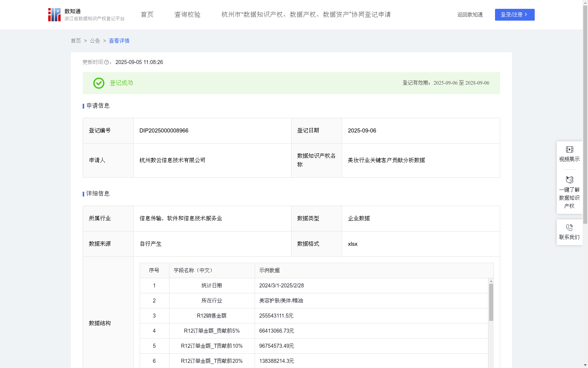The height and width of the screenshot is (368, 588).
Task: Click sample value 美容护肤/美体/精油
Action: pos(281,301)
